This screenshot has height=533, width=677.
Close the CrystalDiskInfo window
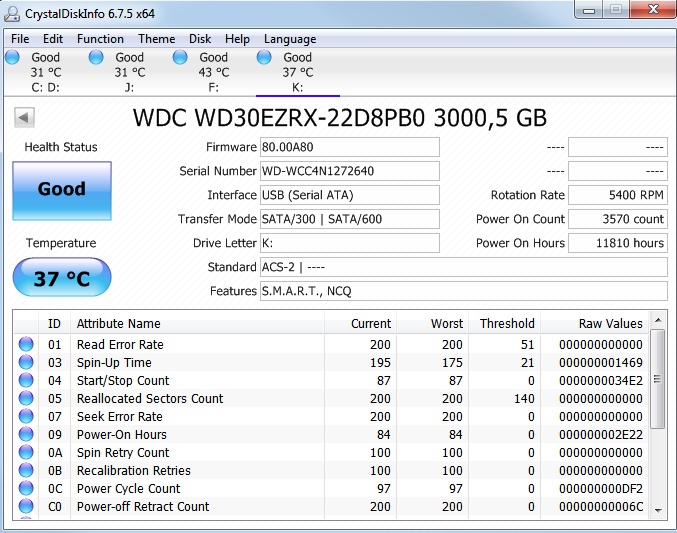click(x=653, y=10)
